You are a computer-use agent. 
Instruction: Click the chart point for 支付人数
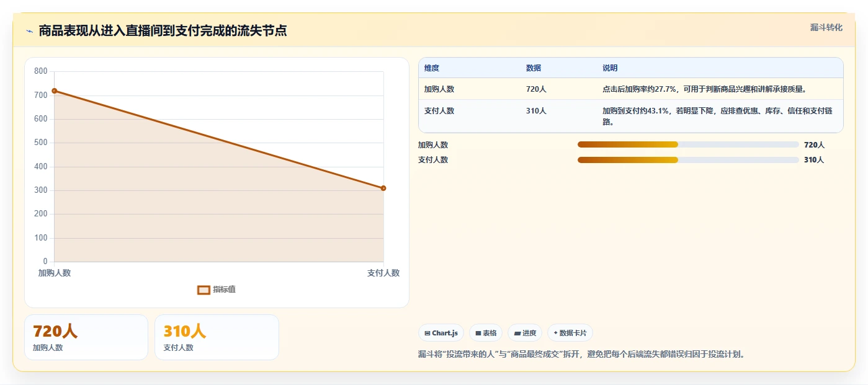pyautogui.click(x=383, y=188)
